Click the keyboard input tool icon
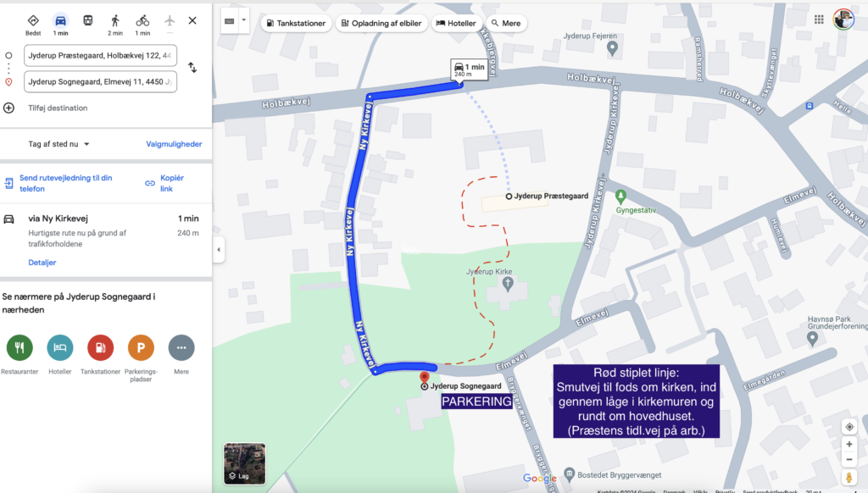 229,21
